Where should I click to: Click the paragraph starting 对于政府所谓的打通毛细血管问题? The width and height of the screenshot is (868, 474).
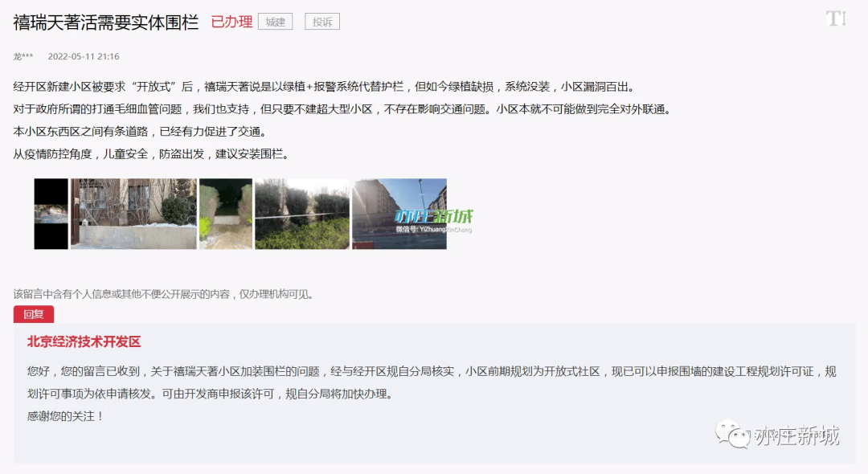pyautogui.click(x=344, y=109)
